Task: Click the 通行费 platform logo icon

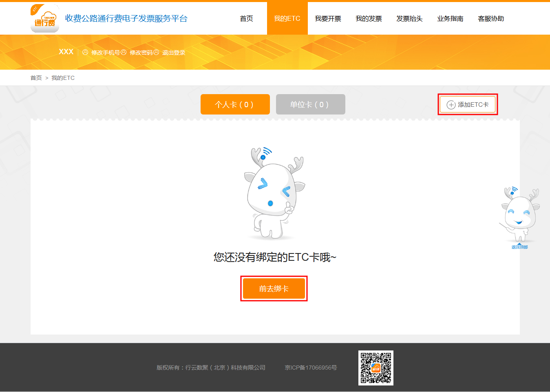Action: (x=45, y=18)
